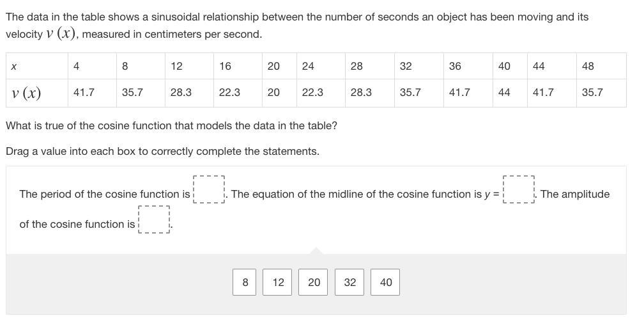
Task: Select the empty amplitude drop box
Action: [x=154, y=220]
